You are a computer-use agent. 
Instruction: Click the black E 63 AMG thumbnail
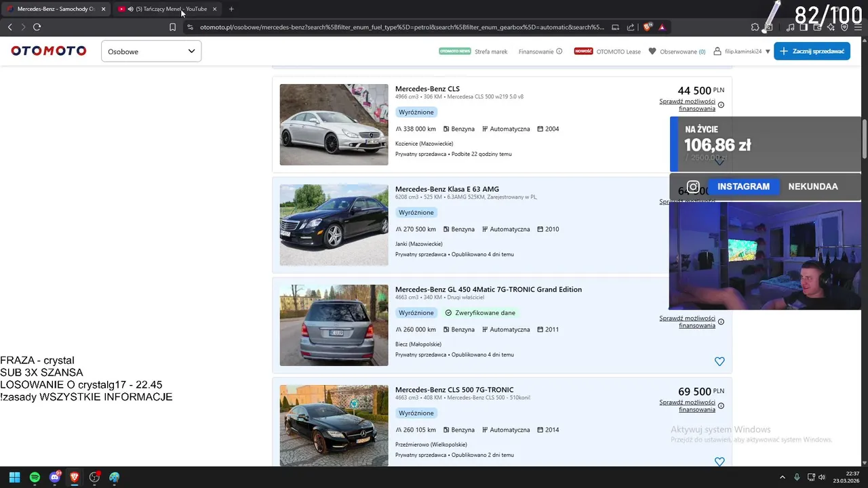(334, 225)
